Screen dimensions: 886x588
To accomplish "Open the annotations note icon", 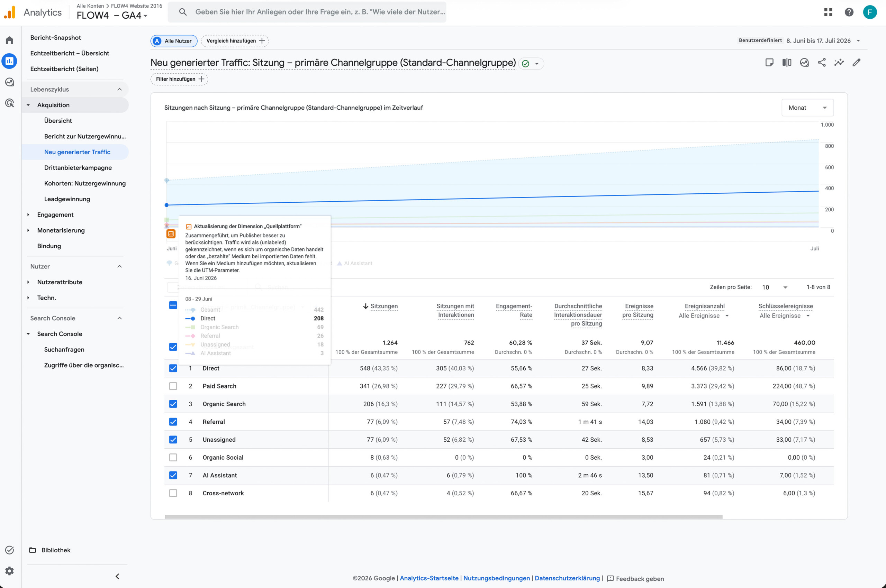I will click(x=769, y=63).
